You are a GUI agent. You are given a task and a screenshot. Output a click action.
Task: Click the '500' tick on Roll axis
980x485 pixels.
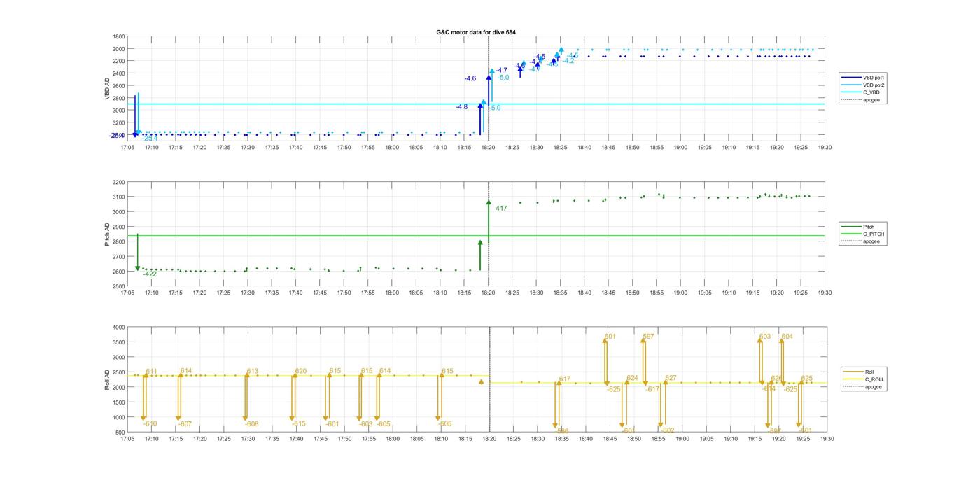[120, 433]
